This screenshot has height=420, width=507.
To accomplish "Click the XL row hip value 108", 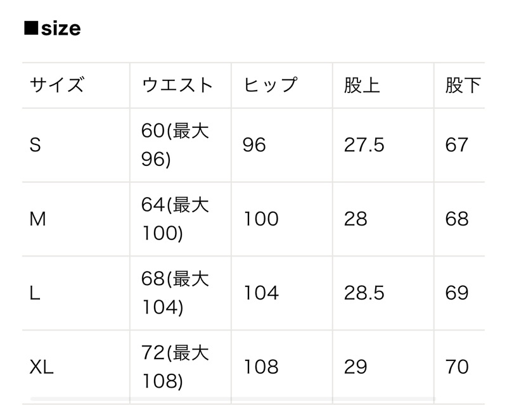I will click(261, 367).
